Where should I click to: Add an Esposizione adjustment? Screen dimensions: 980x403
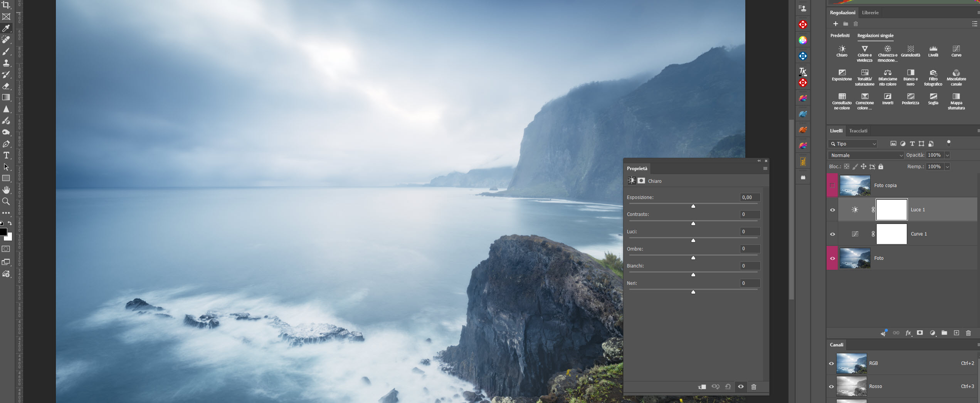tap(842, 75)
